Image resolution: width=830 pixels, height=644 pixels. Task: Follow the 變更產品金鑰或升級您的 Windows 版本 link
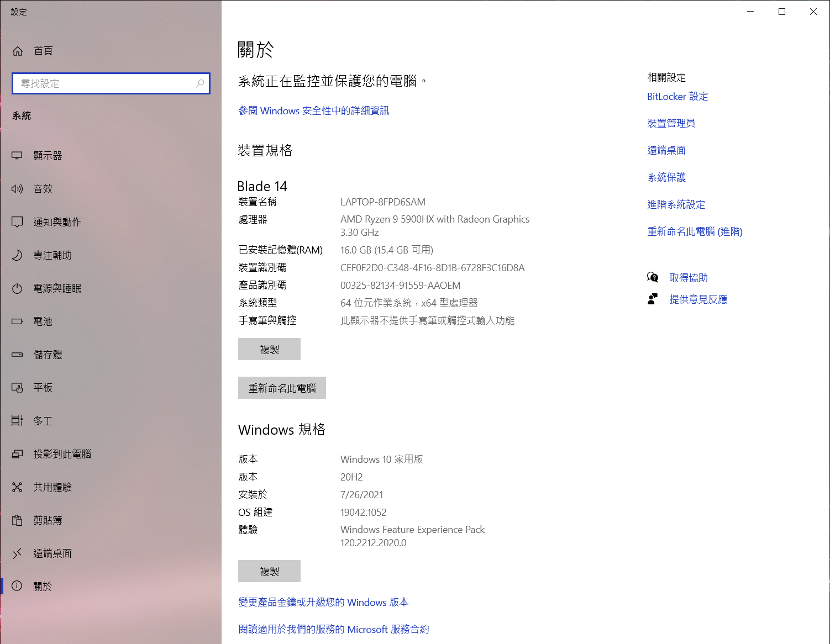pos(323,602)
